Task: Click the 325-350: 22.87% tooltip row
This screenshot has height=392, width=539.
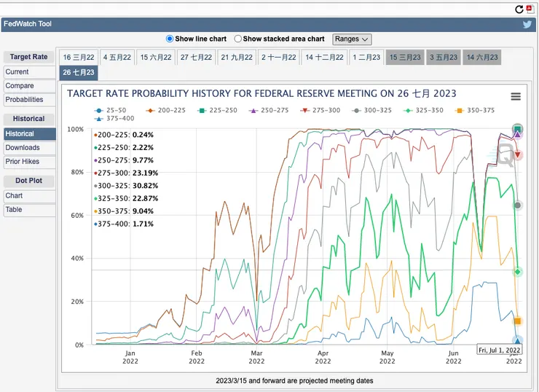Action: [x=126, y=198]
